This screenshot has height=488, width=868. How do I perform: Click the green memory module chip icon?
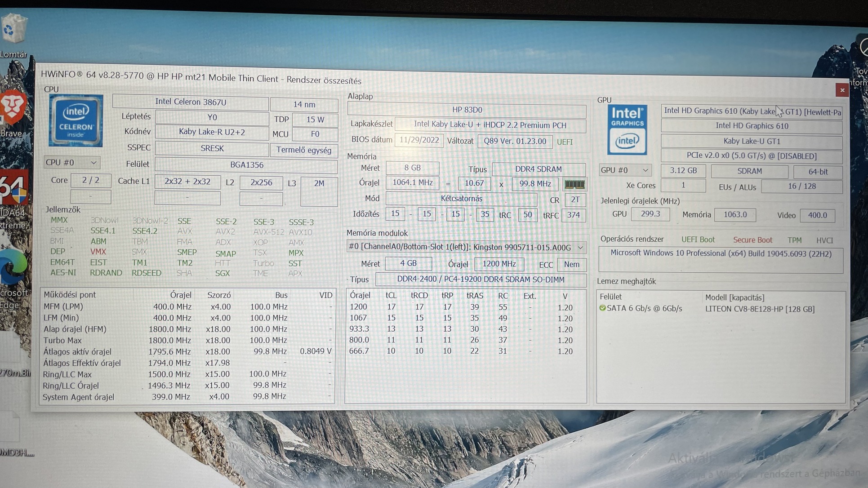[x=574, y=184]
